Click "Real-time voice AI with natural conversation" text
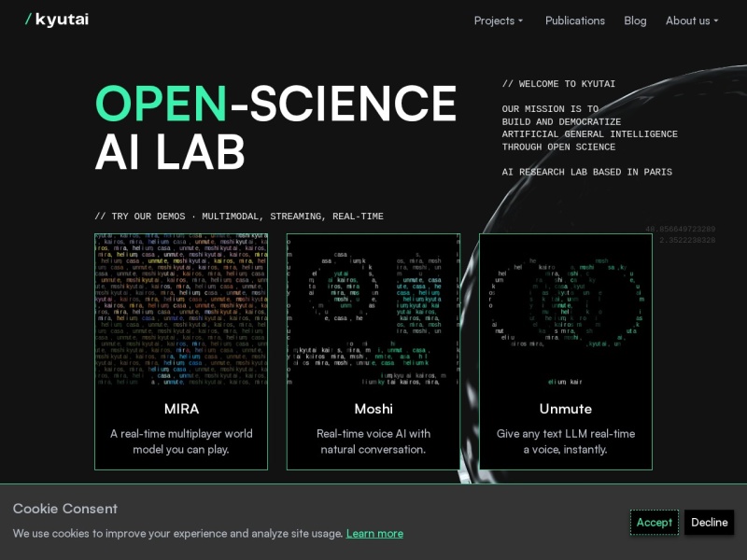Screen dimensions: 747x560 [x=373, y=441]
